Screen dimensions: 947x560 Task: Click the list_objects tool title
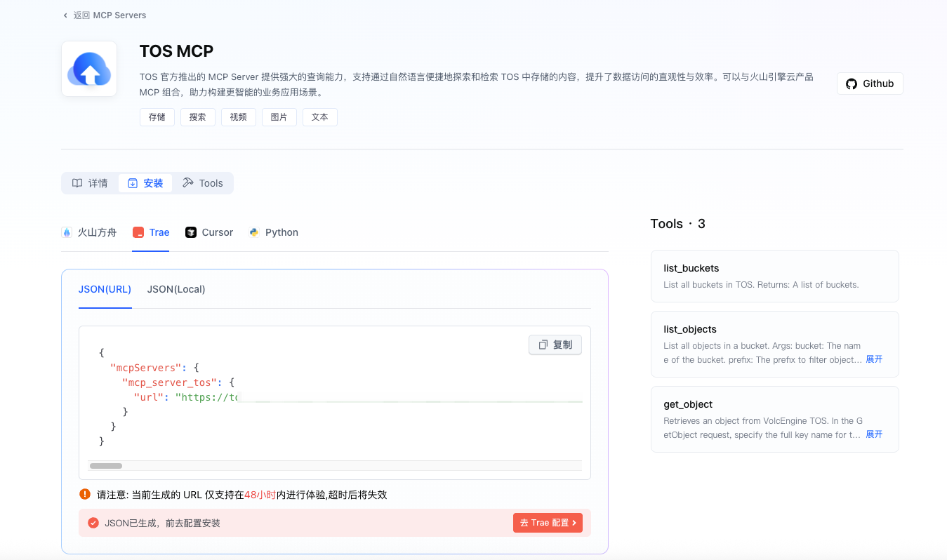click(690, 329)
